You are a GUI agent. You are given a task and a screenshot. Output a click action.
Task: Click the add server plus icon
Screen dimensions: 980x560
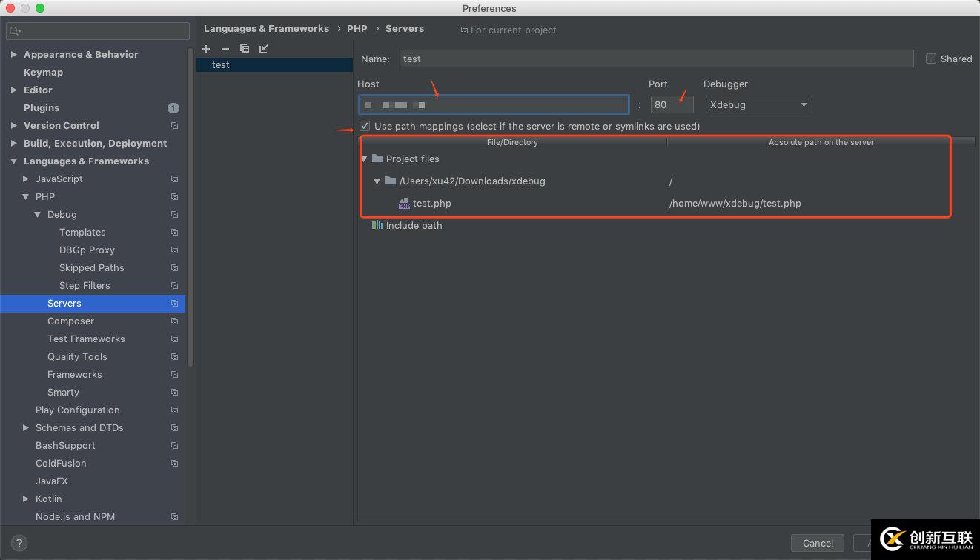tap(206, 49)
